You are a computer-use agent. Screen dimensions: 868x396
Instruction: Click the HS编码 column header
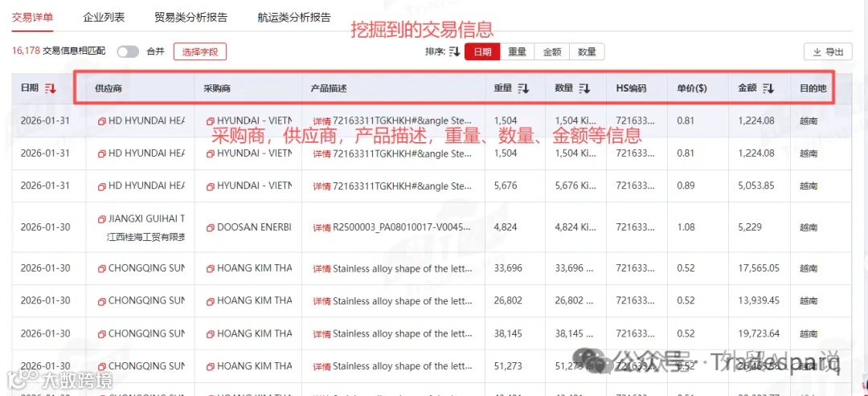pyautogui.click(x=631, y=88)
